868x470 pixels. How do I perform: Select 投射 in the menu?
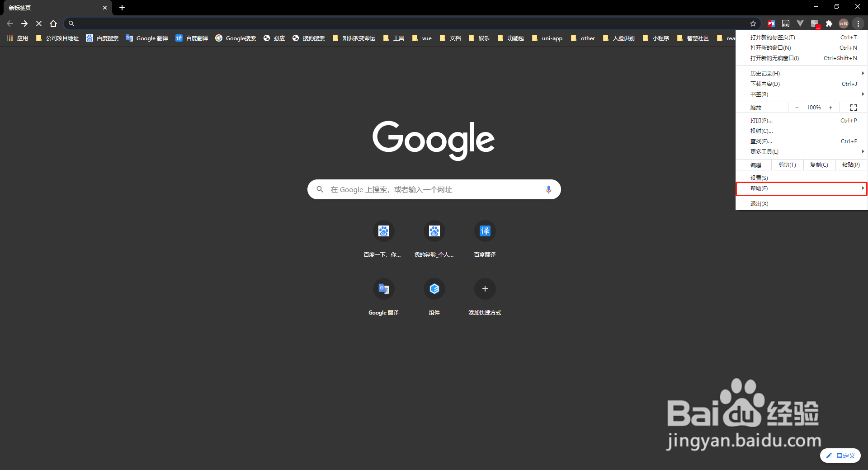click(802, 131)
